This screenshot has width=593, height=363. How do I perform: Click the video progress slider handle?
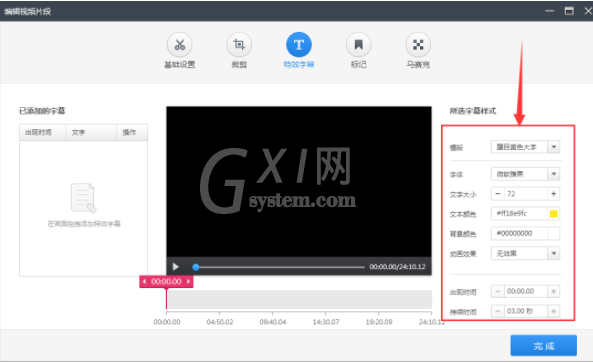coord(196,267)
